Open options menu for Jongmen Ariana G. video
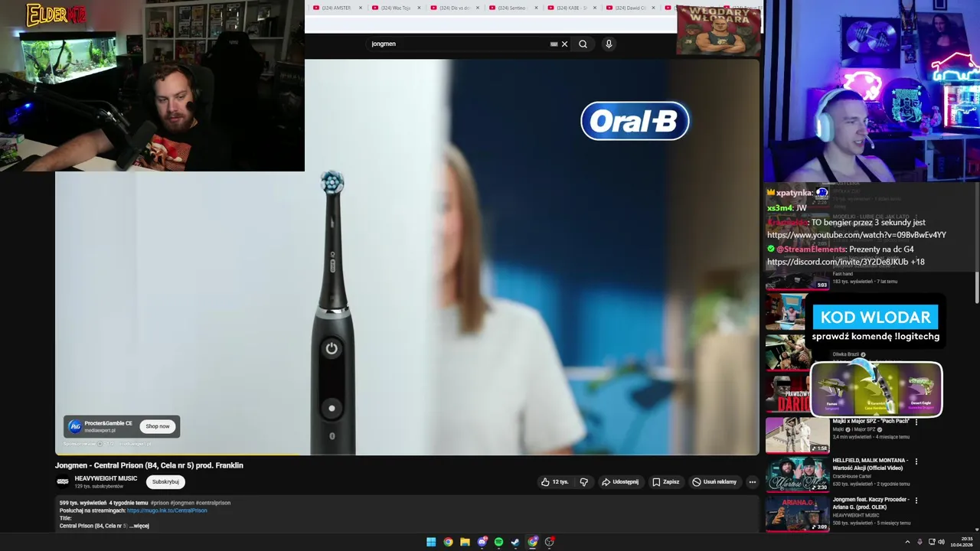This screenshot has width=980, height=551. [916, 500]
